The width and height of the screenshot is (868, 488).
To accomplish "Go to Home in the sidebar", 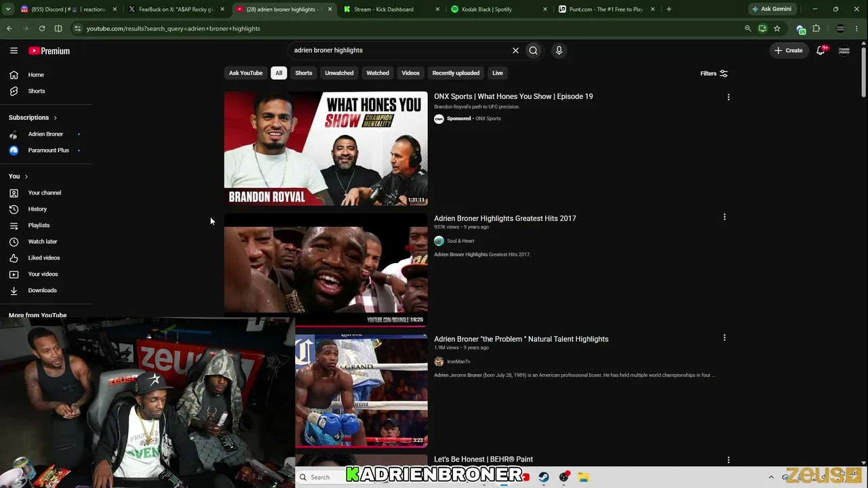I will point(36,75).
